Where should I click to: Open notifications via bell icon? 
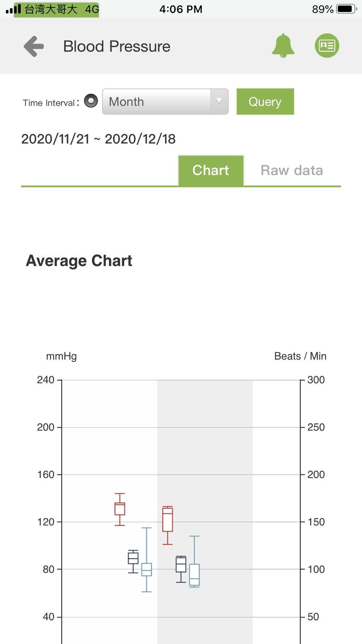tap(283, 46)
